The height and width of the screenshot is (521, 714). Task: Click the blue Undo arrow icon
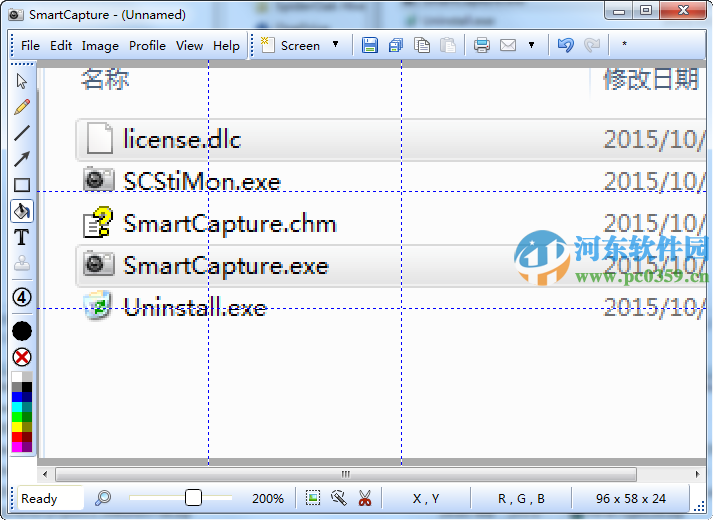(x=566, y=45)
